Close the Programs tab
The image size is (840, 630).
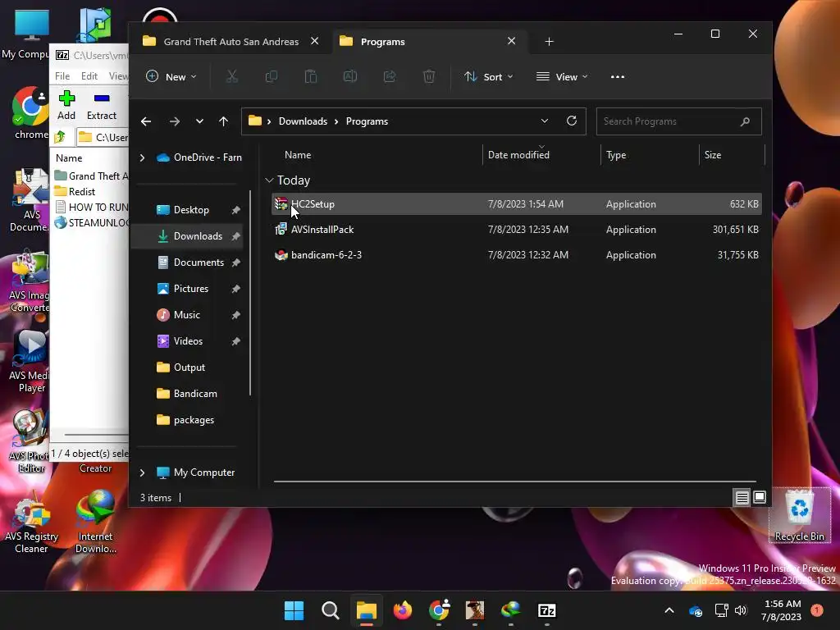[512, 41]
